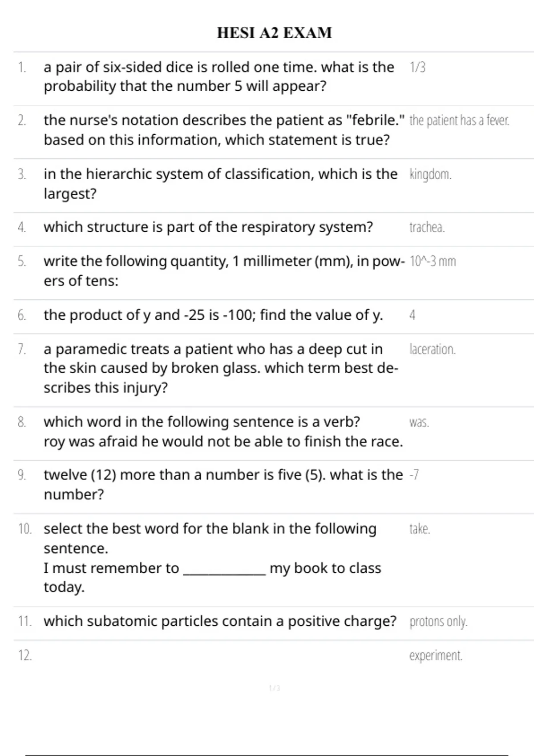534x756 pixels.
Task: Select the answer "kingdom."
Action: pos(430,174)
